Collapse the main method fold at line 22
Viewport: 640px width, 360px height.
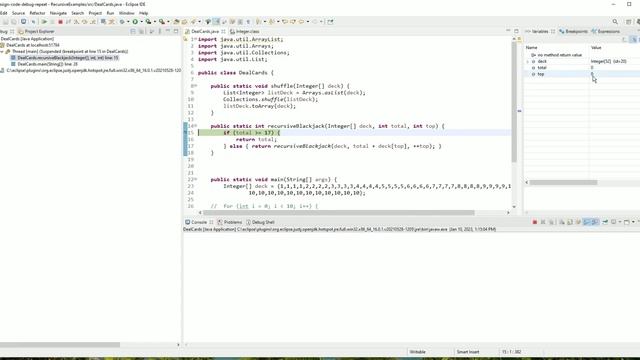196,179
